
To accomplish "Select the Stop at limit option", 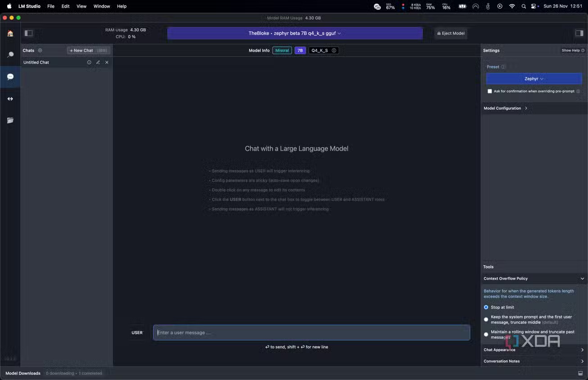I will 486,307.
